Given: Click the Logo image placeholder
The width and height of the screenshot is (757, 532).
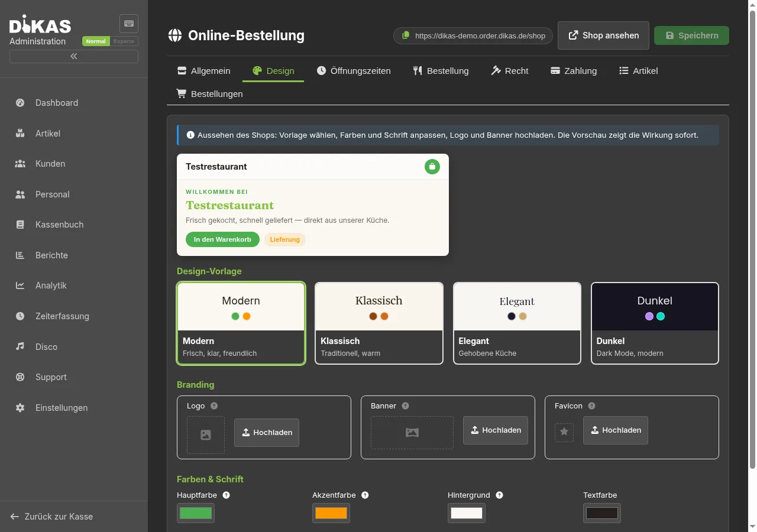Looking at the screenshot, I should pos(206,435).
